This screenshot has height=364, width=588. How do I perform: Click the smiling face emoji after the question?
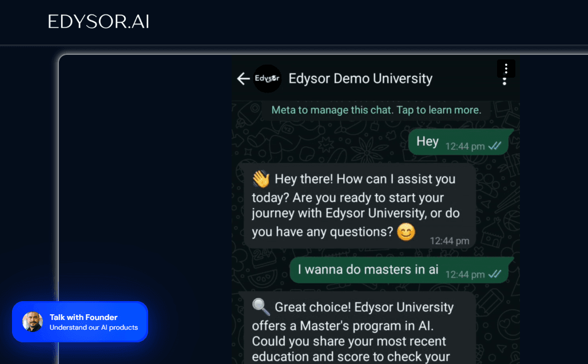point(406,232)
